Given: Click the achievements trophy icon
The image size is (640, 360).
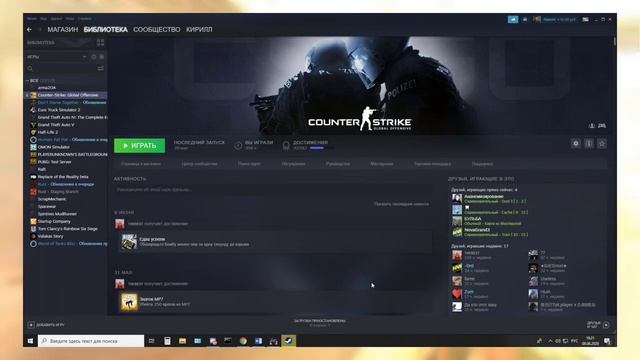Looking at the screenshot, I should pos(286,145).
